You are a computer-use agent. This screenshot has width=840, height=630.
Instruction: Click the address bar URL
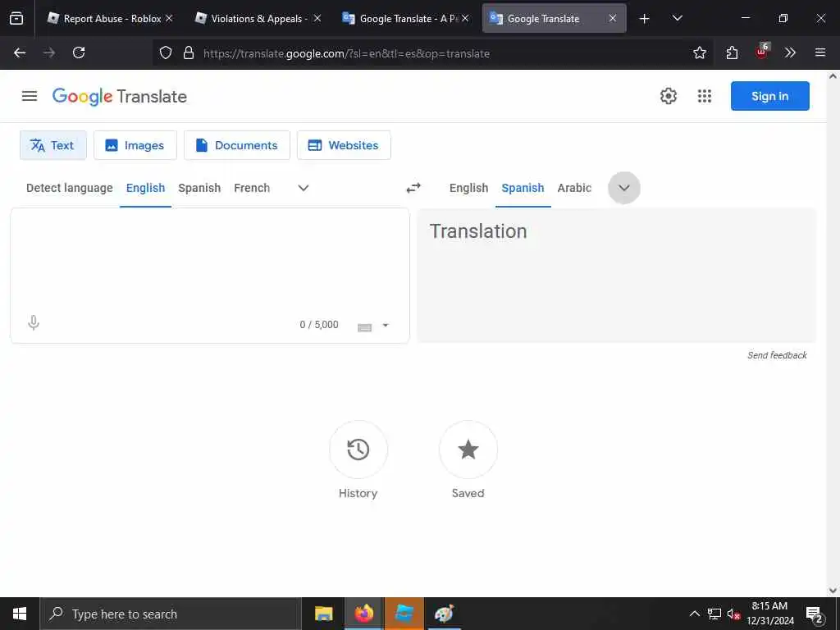tap(346, 53)
